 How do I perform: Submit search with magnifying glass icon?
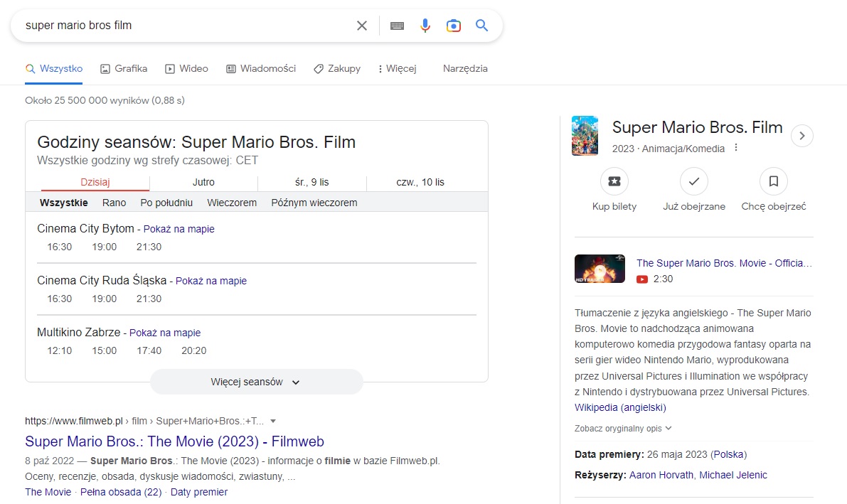pos(482,26)
